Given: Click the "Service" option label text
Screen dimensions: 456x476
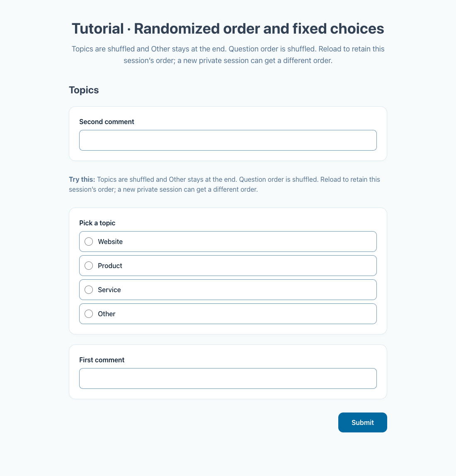Looking at the screenshot, I should point(109,290).
